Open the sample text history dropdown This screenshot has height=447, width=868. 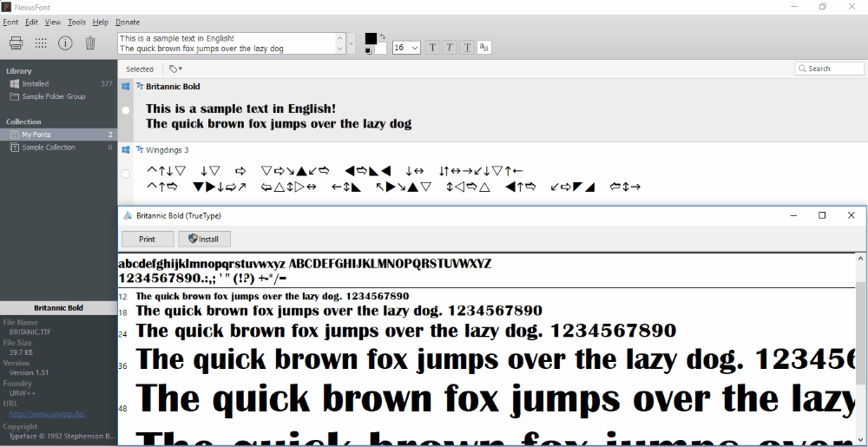(351, 43)
